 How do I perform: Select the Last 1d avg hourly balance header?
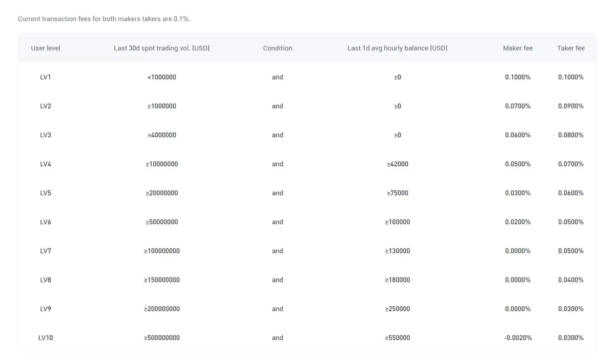pyautogui.click(x=398, y=48)
